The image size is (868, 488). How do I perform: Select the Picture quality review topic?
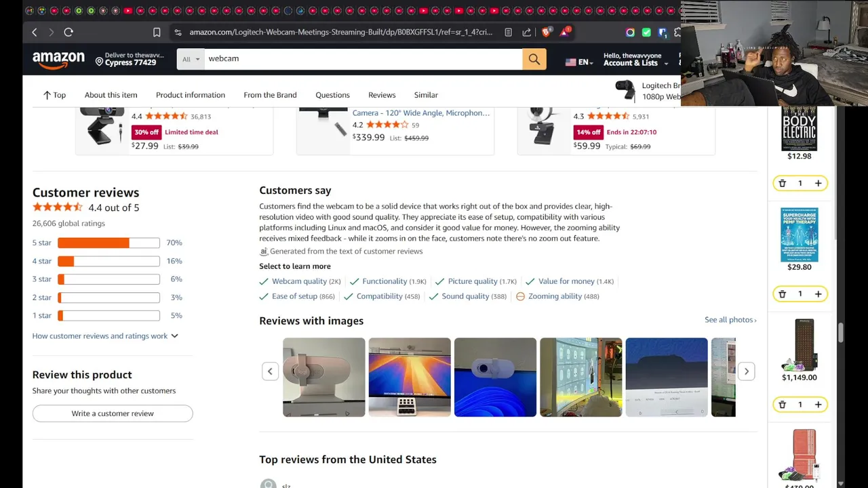476,281
